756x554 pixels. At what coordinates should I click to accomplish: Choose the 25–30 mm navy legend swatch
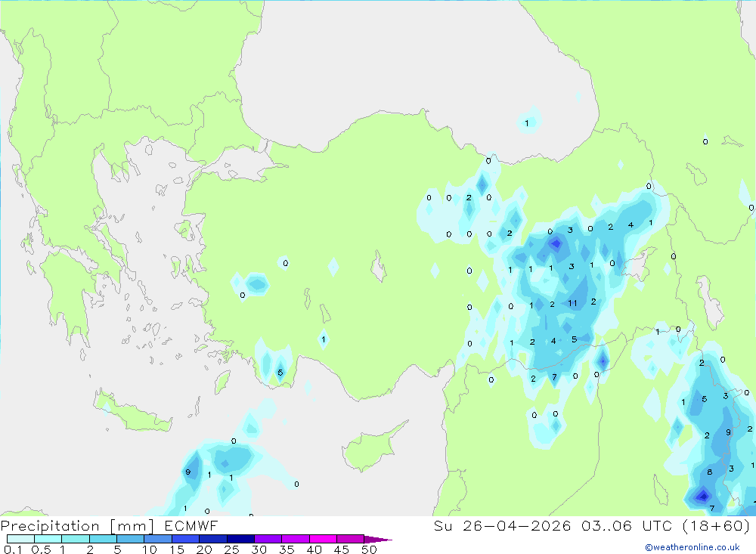pos(240,539)
